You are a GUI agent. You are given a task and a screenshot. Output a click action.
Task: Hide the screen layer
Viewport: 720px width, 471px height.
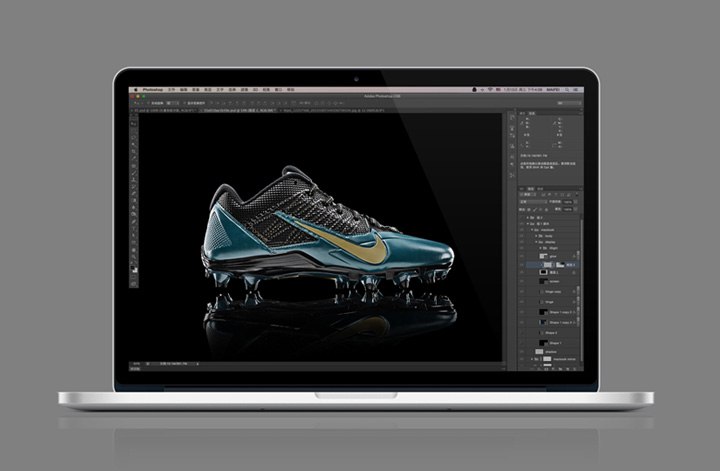click(x=522, y=281)
